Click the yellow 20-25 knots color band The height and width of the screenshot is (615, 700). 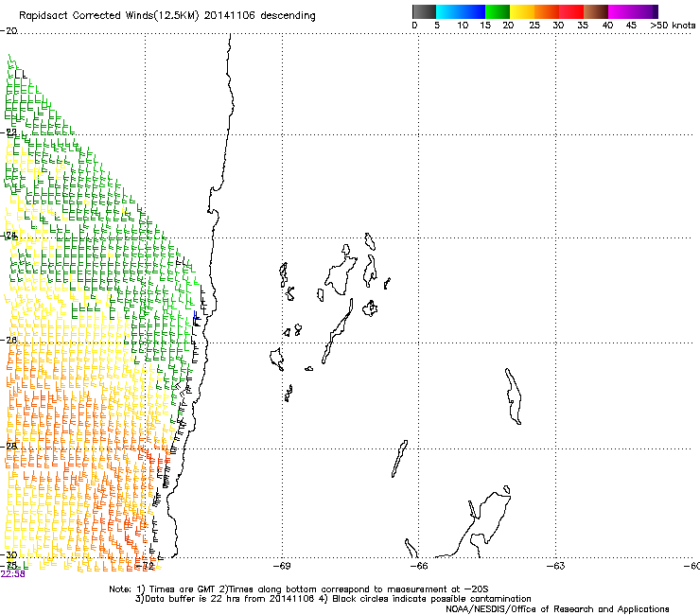click(x=522, y=11)
